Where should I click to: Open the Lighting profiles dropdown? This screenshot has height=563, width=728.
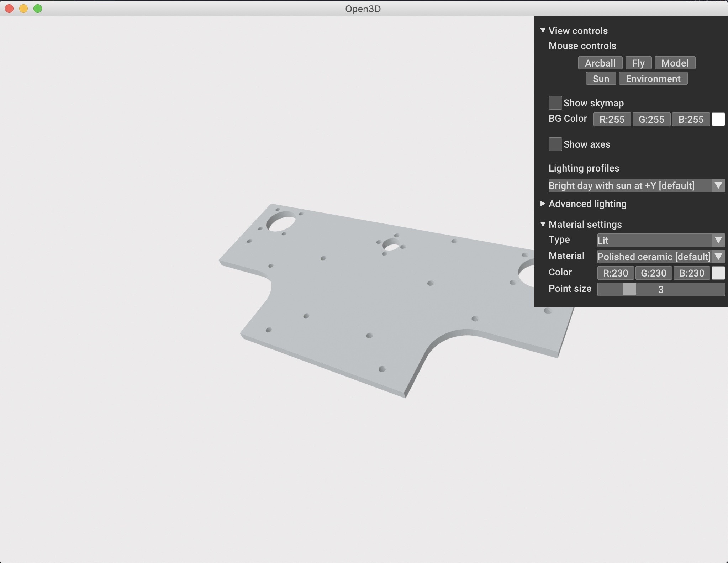coord(635,185)
